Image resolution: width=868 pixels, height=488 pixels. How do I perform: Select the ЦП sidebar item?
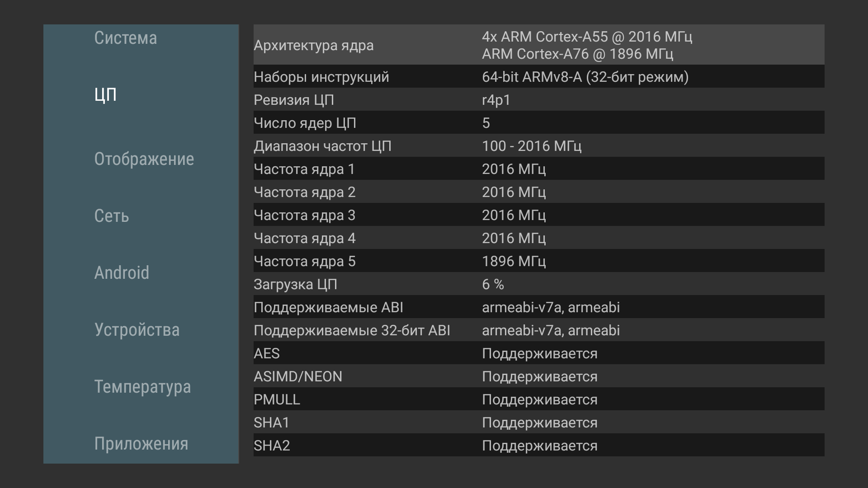click(x=106, y=95)
